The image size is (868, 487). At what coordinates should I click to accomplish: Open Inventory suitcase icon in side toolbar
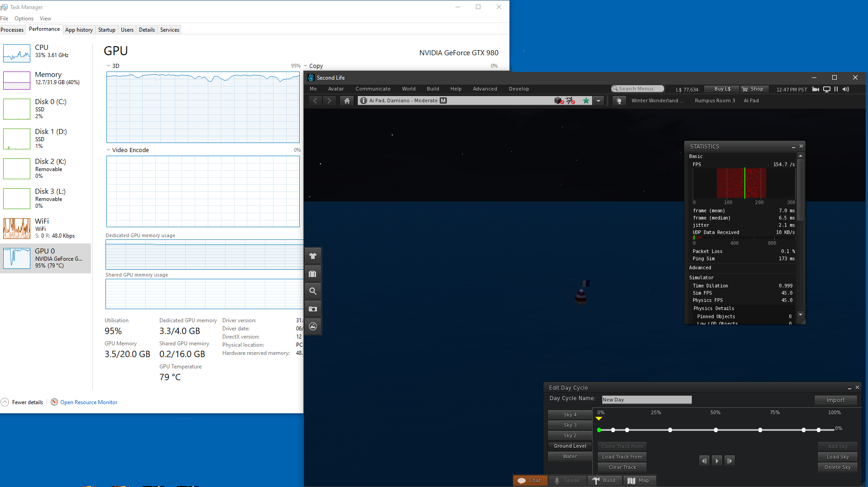pos(313,274)
